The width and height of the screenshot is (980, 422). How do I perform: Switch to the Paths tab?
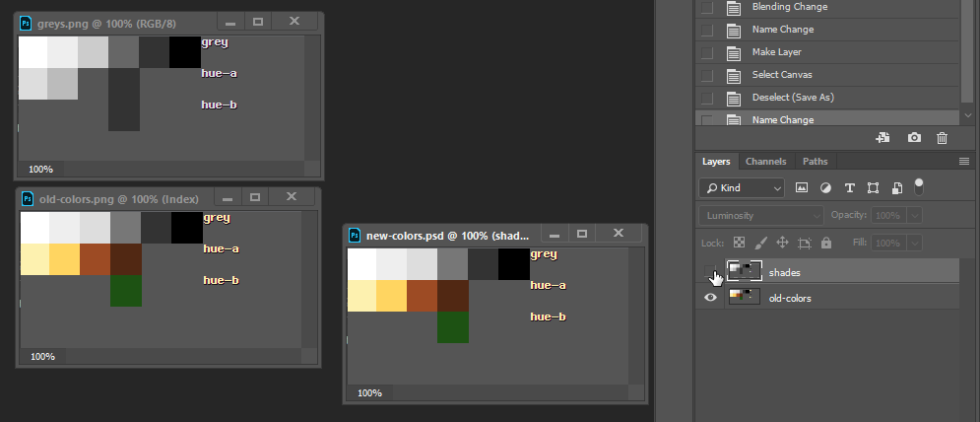click(815, 162)
